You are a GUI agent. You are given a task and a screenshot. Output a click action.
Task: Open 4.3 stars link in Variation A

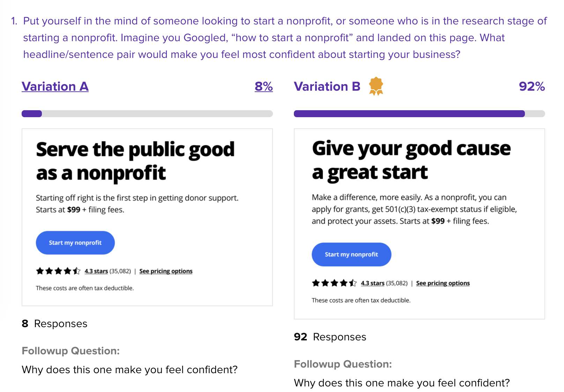click(96, 271)
